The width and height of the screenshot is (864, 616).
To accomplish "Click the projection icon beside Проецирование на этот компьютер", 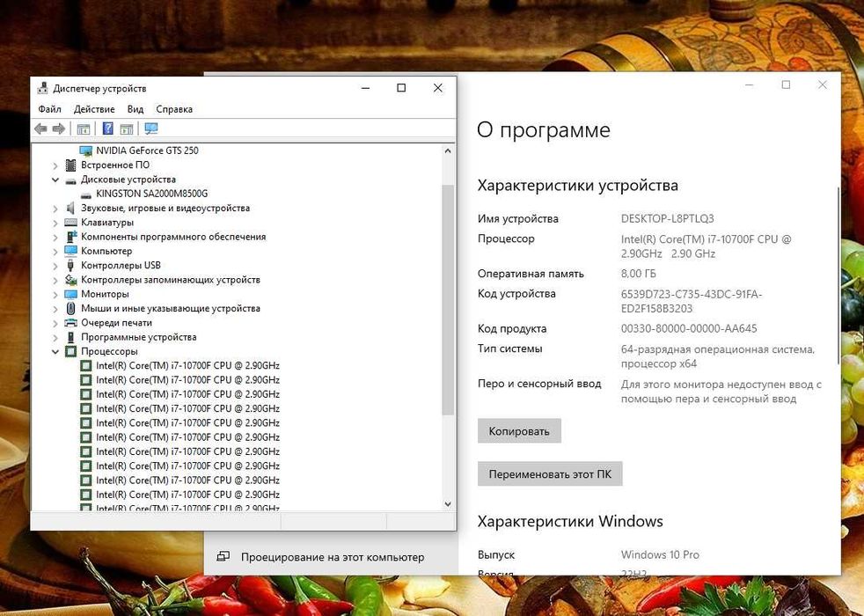I will tap(223, 556).
